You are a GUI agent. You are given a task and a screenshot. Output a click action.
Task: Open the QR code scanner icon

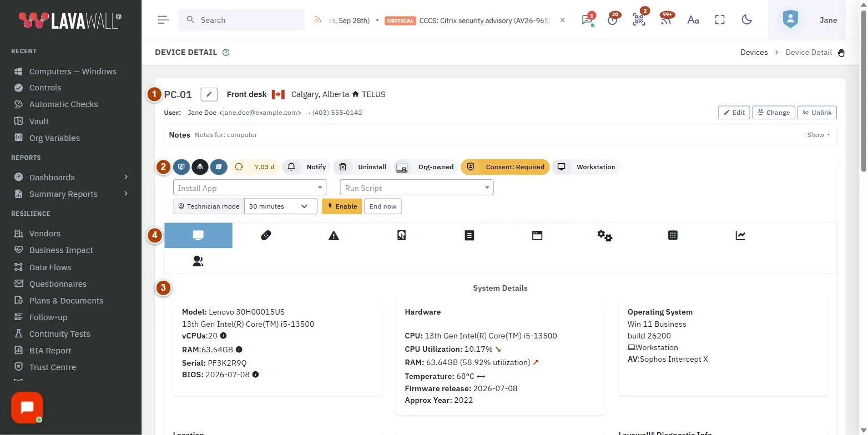tap(639, 20)
